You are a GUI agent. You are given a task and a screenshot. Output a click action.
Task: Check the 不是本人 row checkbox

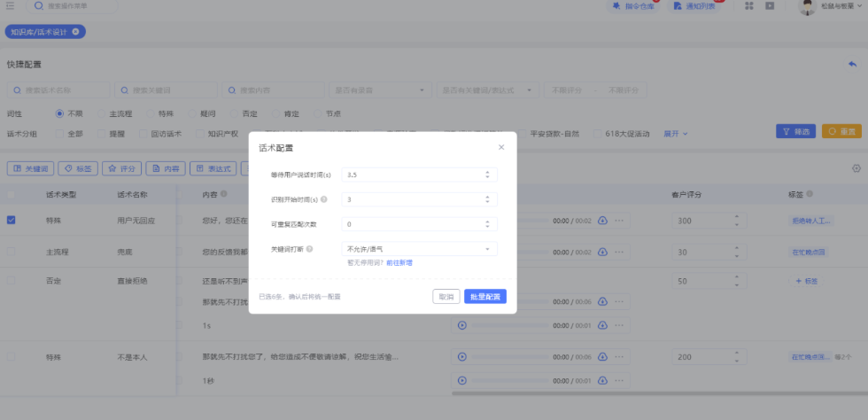click(x=11, y=357)
